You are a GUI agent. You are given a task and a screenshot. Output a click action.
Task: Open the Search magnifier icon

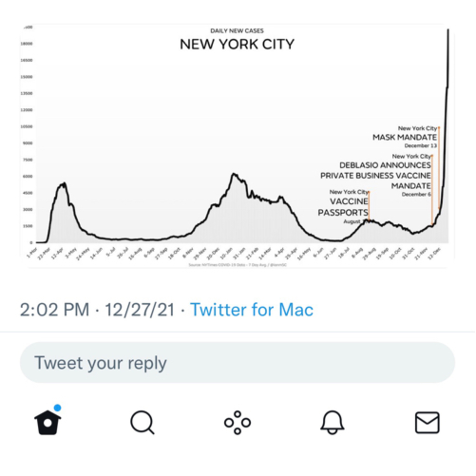[x=142, y=422]
